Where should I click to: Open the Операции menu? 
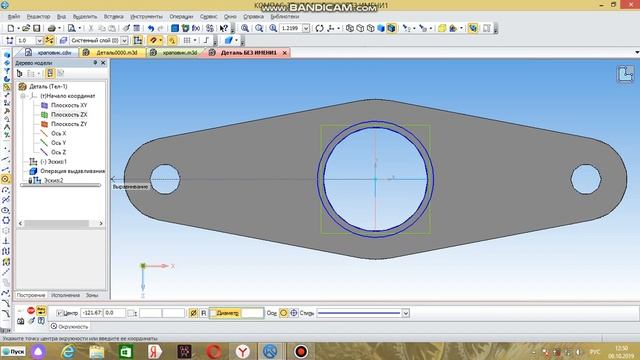181,17
